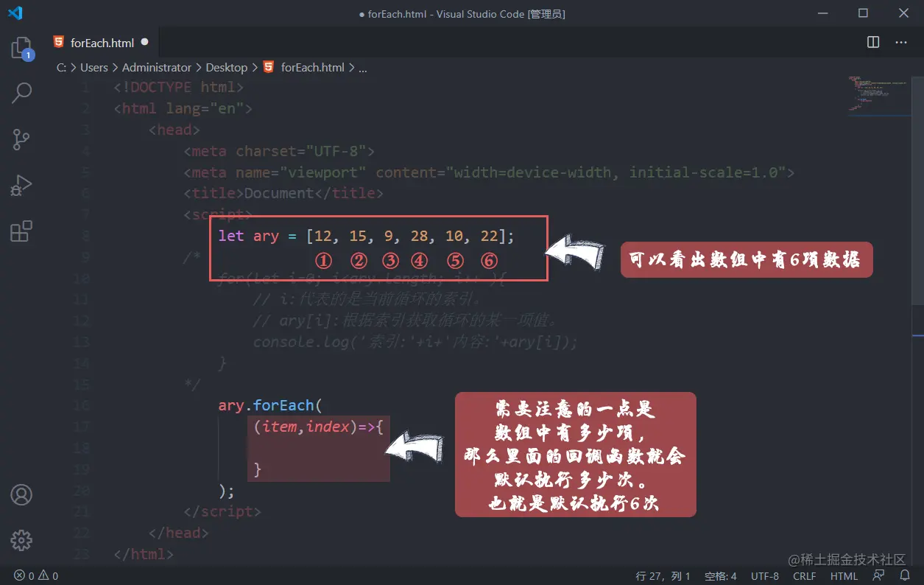Click the ellipsis breadcrumb segment

click(x=362, y=67)
